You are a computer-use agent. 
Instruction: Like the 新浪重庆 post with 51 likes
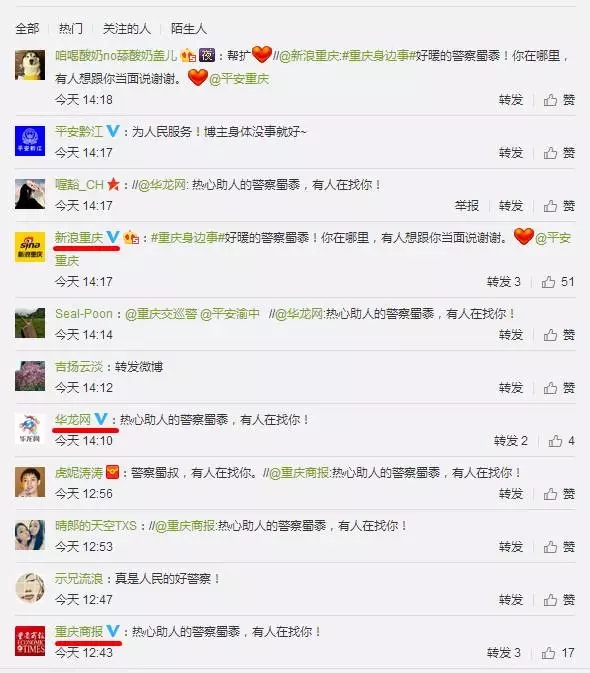tap(557, 282)
